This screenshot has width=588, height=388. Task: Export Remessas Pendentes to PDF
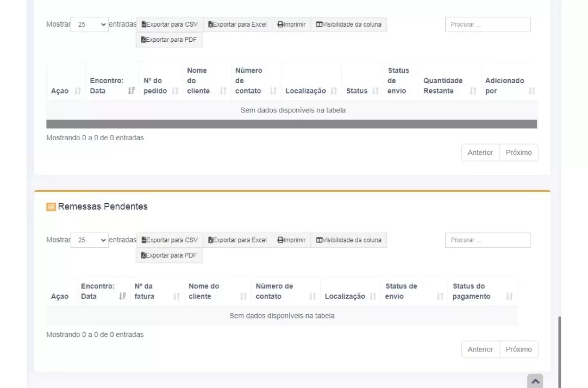[169, 255]
